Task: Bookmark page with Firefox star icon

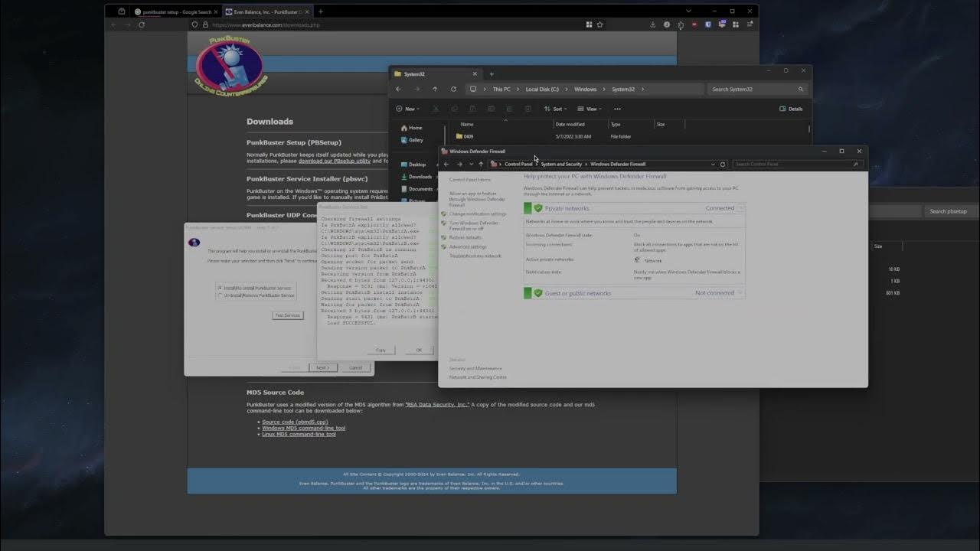Action: coord(599,24)
